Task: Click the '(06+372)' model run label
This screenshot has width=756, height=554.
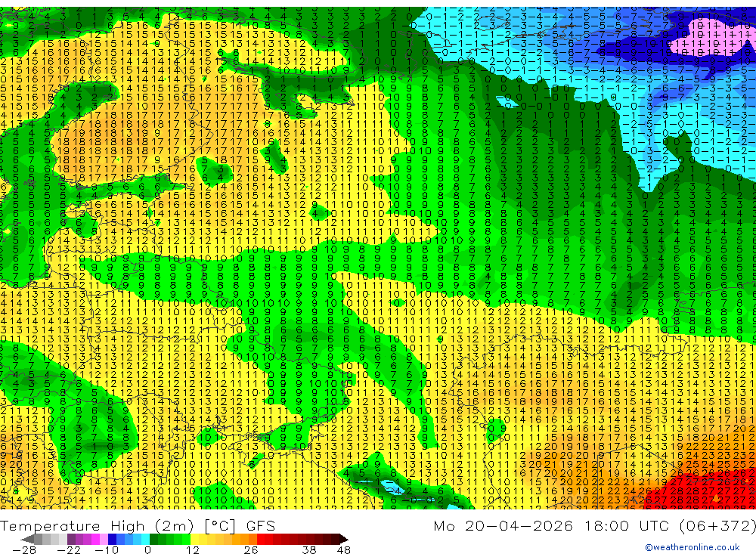Action: click(717, 525)
